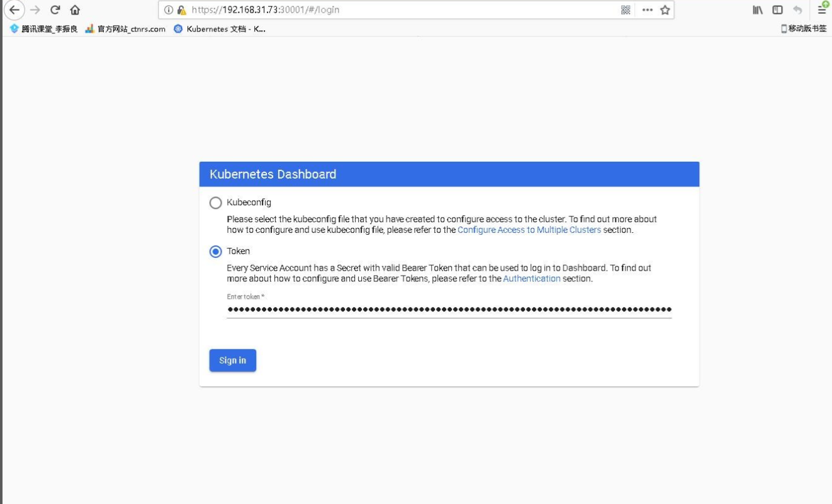
Task: Go to the browser home page
Action: [75, 10]
